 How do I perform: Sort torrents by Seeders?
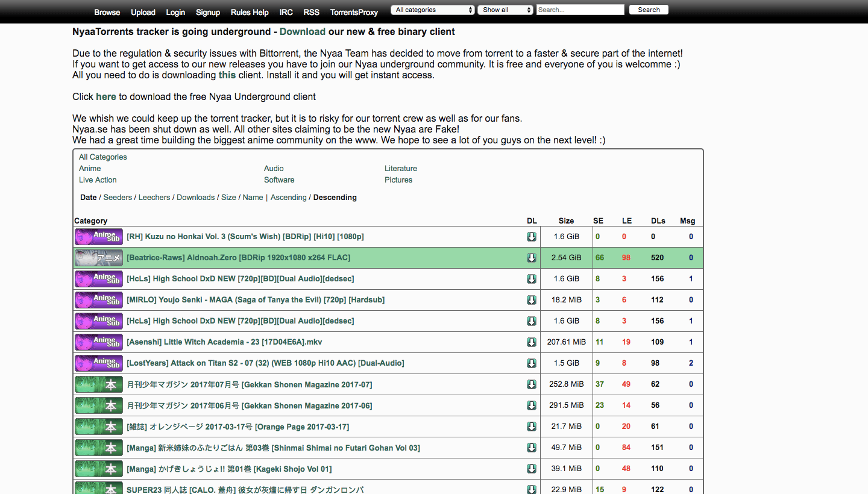tap(118, 197)
